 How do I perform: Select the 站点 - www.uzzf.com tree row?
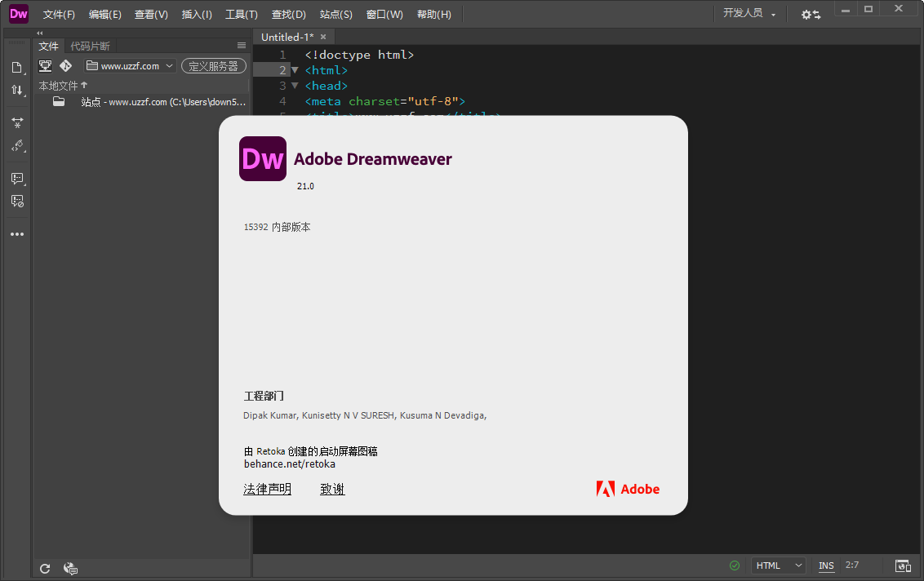pos(141,102)
